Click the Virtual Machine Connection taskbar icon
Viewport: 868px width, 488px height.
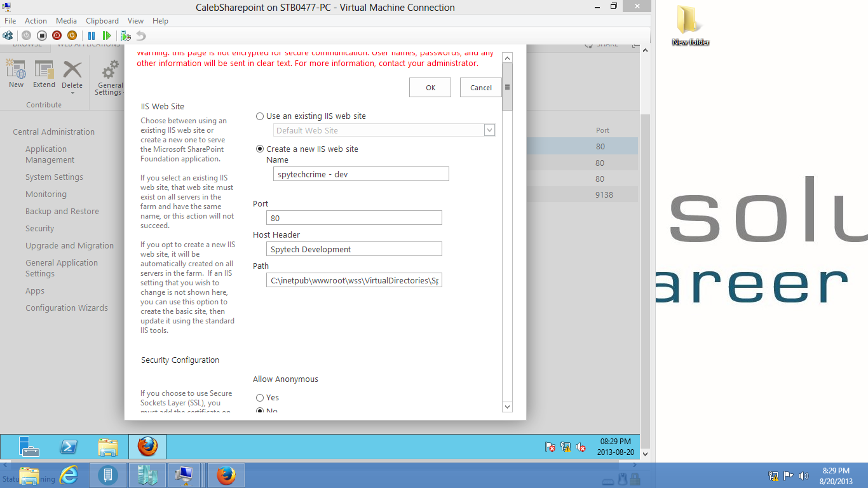(184, 475)
